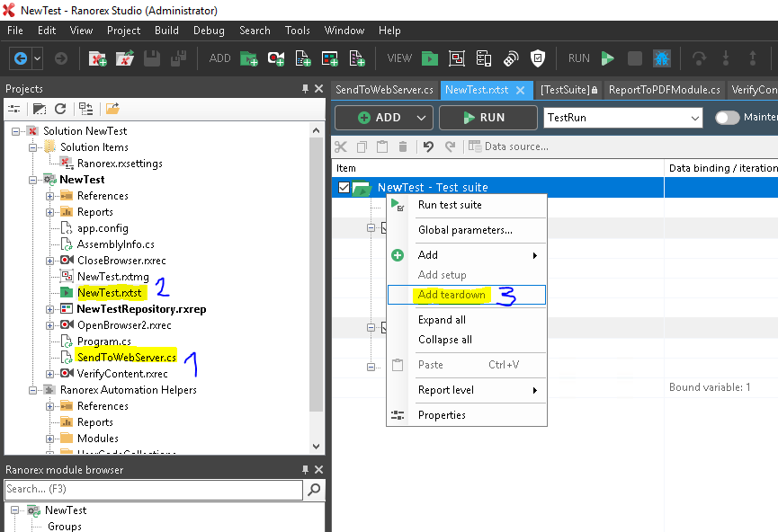Click the Refresh icon in the Projects toolbar
The width and height of the screenshot is (778, 532).
60,109
